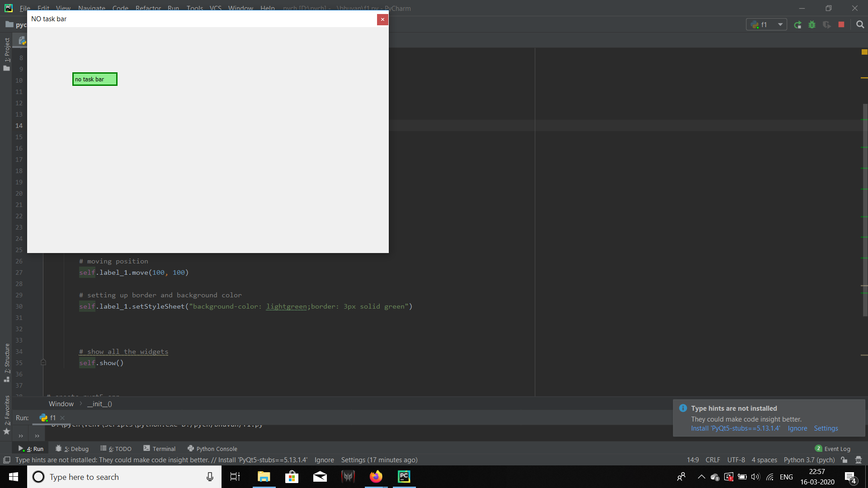The height and width of the screenshot is (488, 868).
Task: Change the UTF-8 file encoding selector
Action: [736, 460]
